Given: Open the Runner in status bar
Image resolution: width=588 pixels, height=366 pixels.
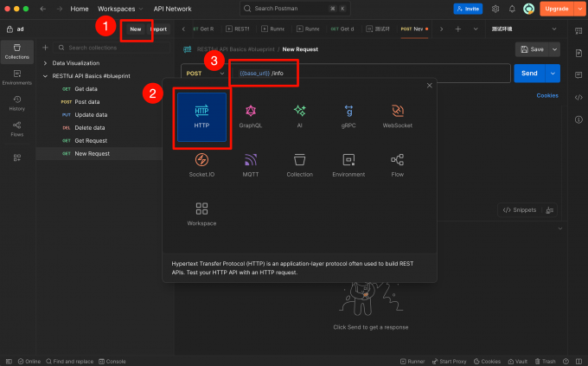Looking at the screenshot, I should coord(412,361).
